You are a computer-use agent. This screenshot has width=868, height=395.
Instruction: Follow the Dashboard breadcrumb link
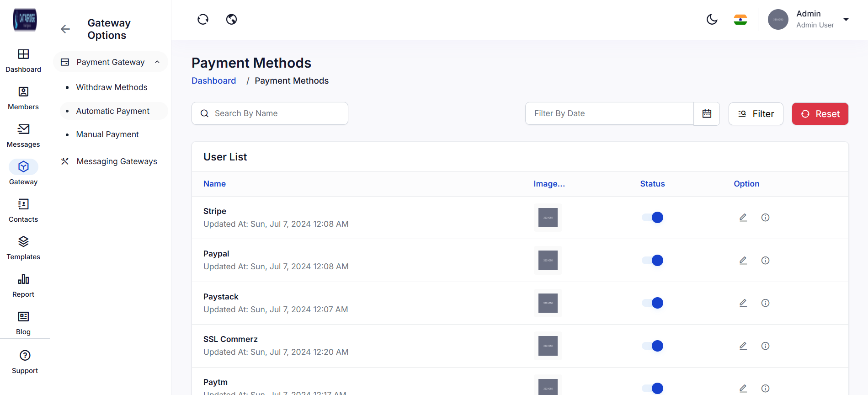click(213, 81)
